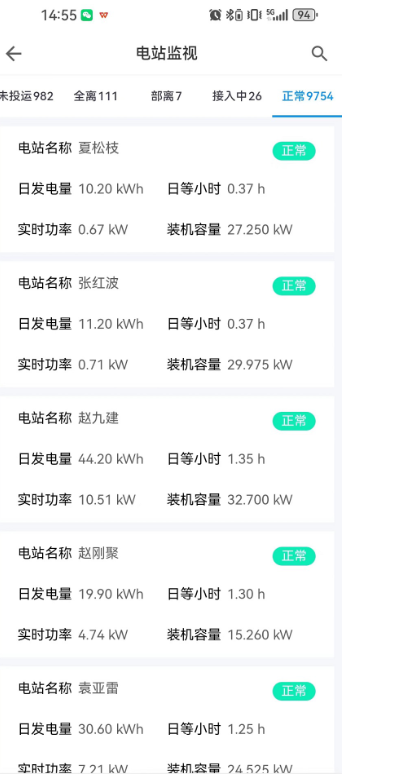Viewport: 417px width, 777px height.
Task: Tap the back arrow icon
Action: [14, 54]
